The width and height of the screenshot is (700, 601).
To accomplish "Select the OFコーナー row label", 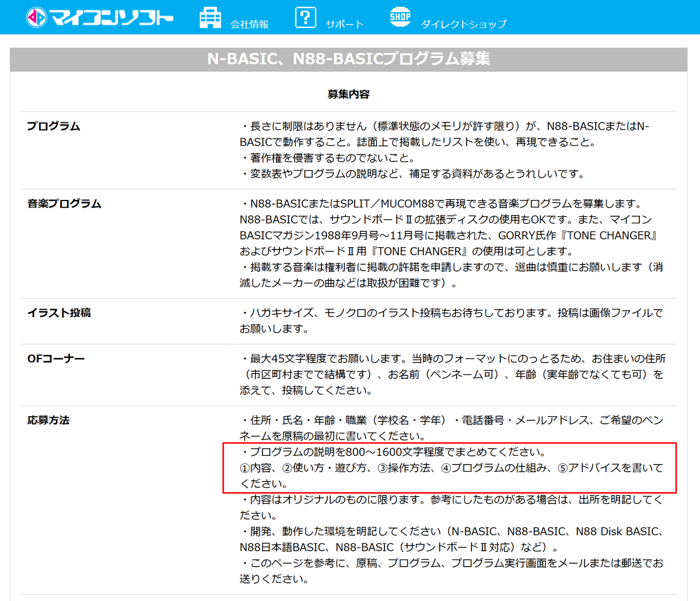I will coord(55,359).
